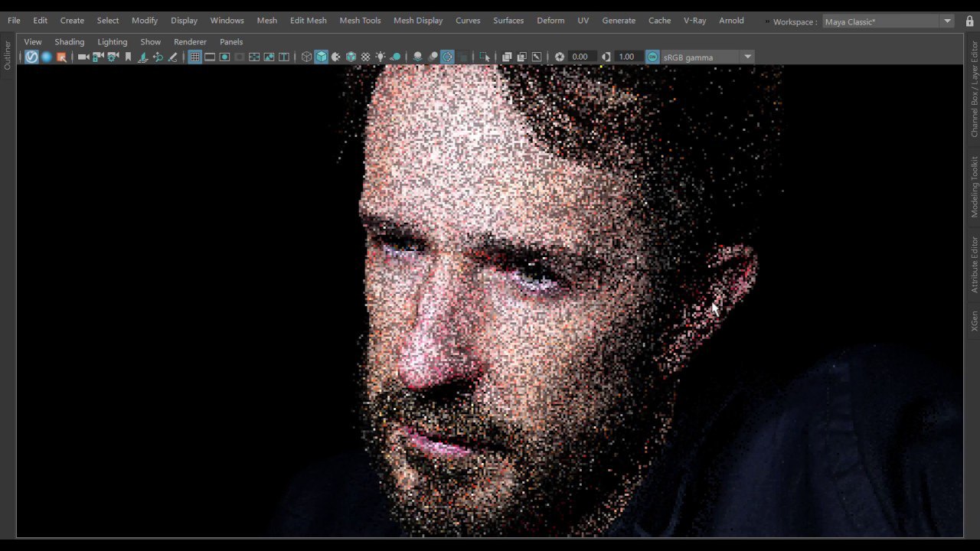The image size is (980, 551).
Task: Open the panel Renderer menu
Action: point(190,42)
